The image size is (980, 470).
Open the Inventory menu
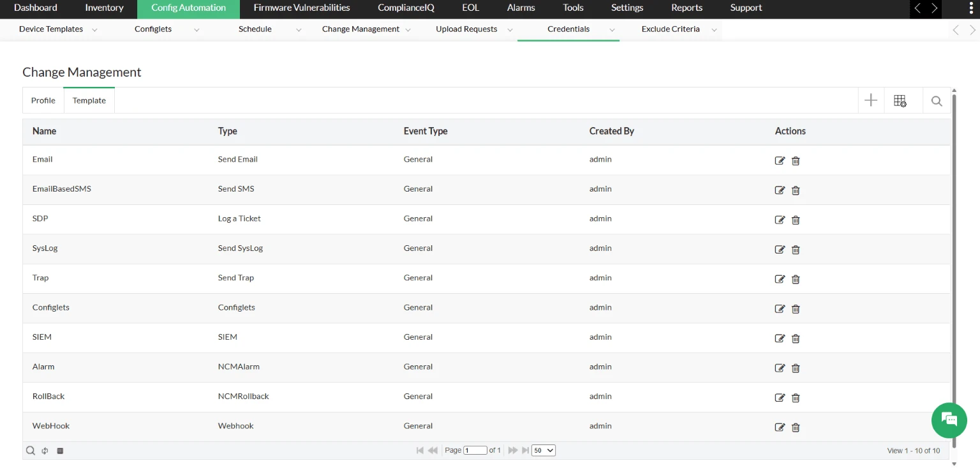pos(104,8)
